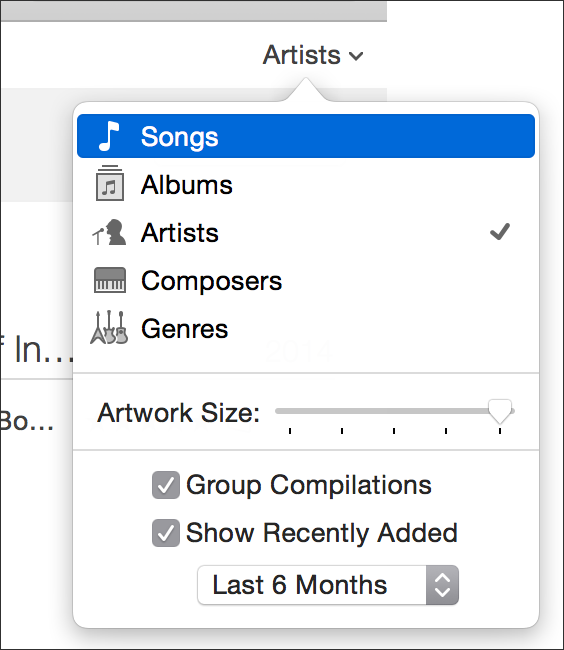Click the Albums stack icon
Screen dimensions: 564x650
[x=110, y=183]
